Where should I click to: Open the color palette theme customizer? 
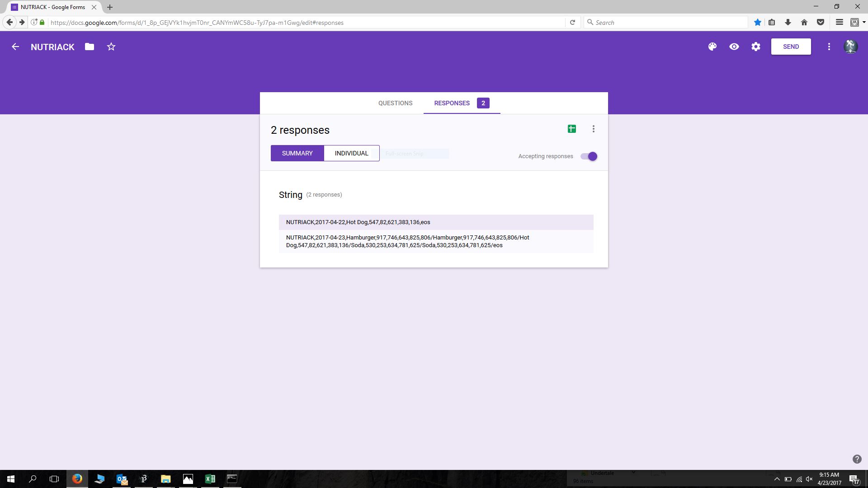(x=712, y=47)
